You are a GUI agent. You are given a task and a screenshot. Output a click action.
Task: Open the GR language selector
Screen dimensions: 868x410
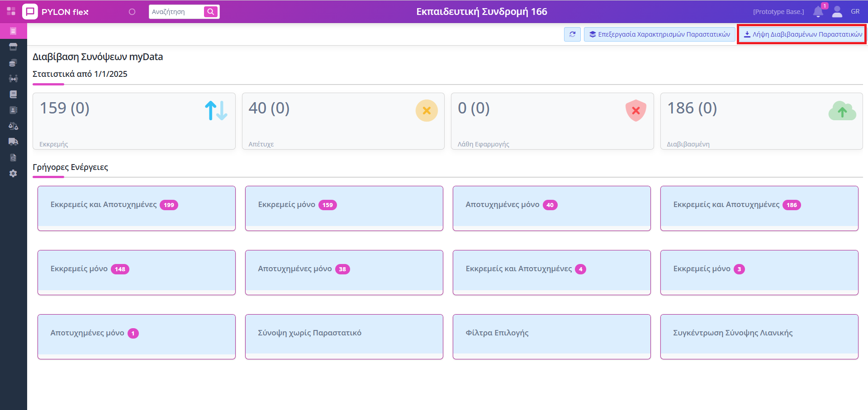coord(855,12)
